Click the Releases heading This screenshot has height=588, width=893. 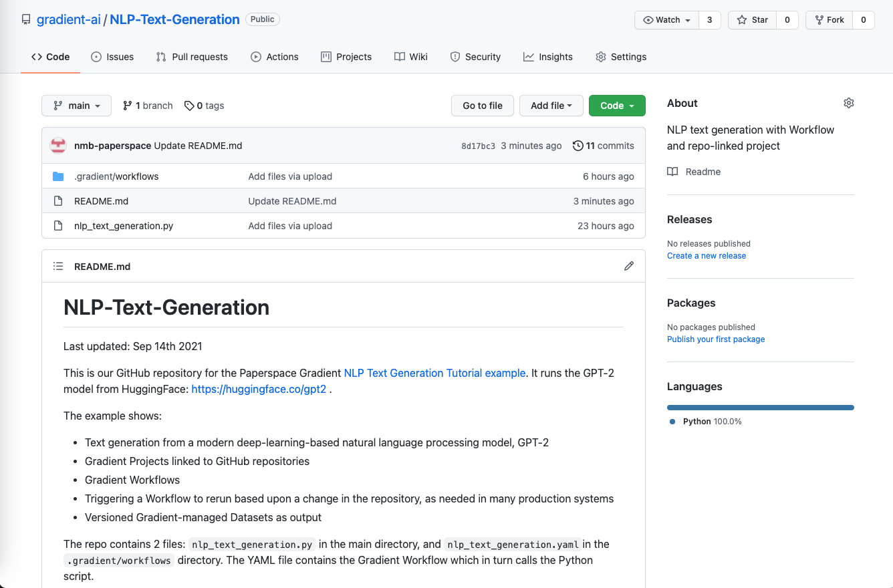point(689,219)
